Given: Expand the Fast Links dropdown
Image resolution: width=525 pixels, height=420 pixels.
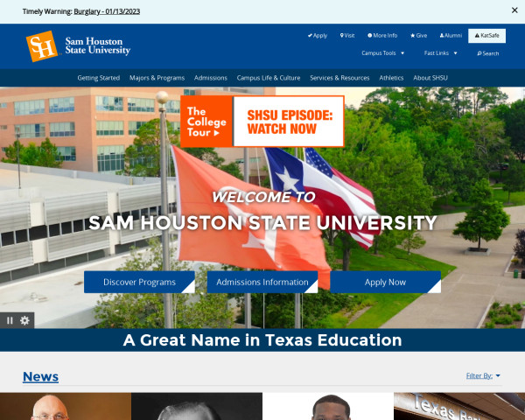Looking at the screenshot, I should (440, 52).
